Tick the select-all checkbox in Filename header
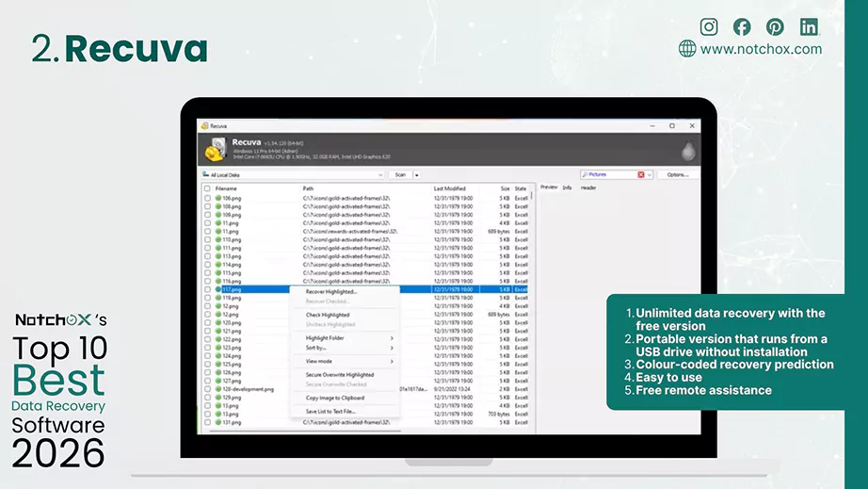 click(x=208, y=188)
